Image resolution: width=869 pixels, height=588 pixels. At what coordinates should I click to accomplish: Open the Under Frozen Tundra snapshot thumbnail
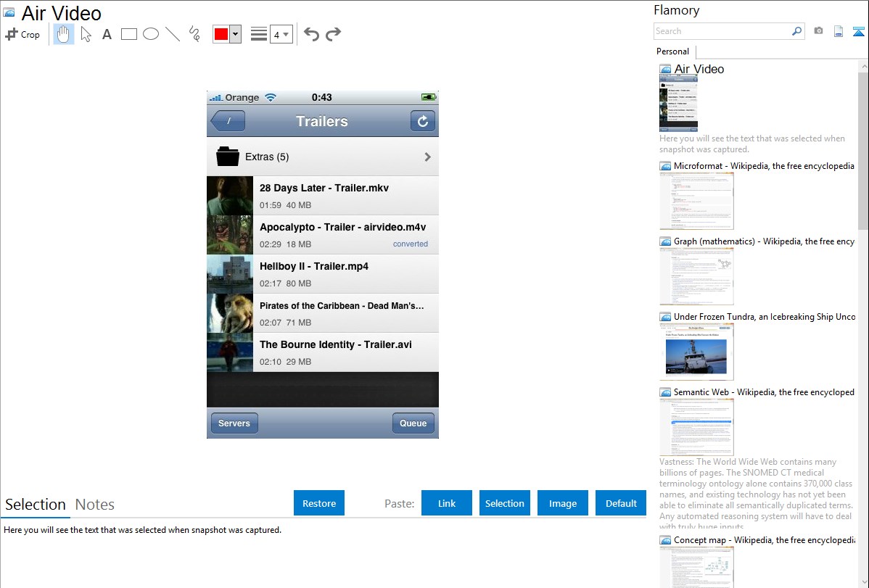tap(696, 352)
